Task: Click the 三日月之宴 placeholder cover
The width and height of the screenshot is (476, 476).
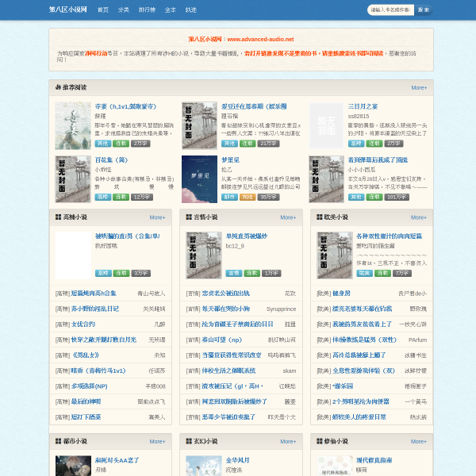Action: tap(326, 125)
